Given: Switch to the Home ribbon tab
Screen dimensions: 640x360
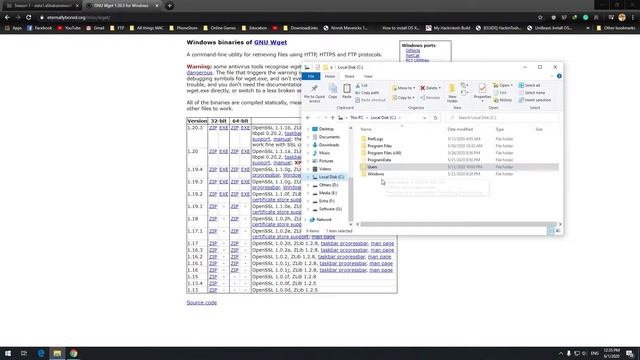Looking at the screenshot, I should (x=330, y=76).
